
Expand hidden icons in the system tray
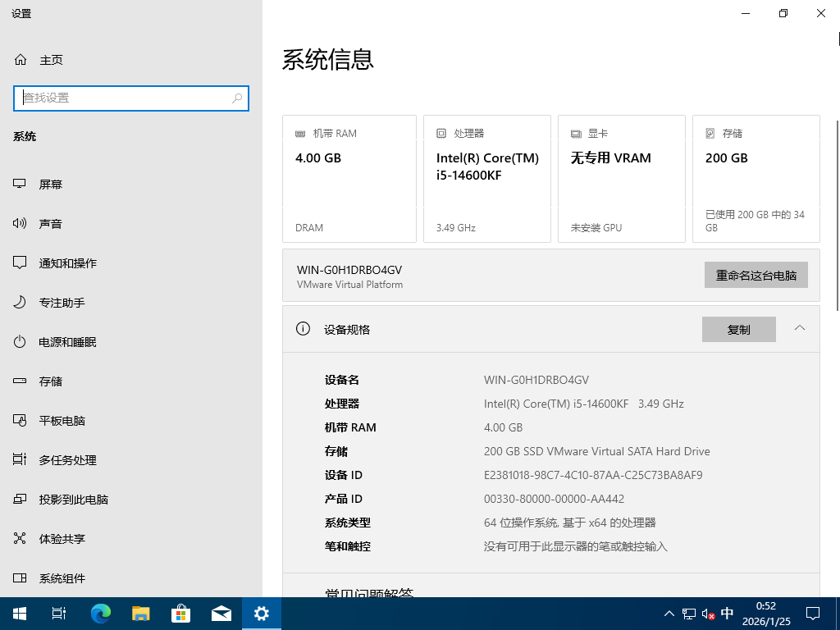pos(669,613)
